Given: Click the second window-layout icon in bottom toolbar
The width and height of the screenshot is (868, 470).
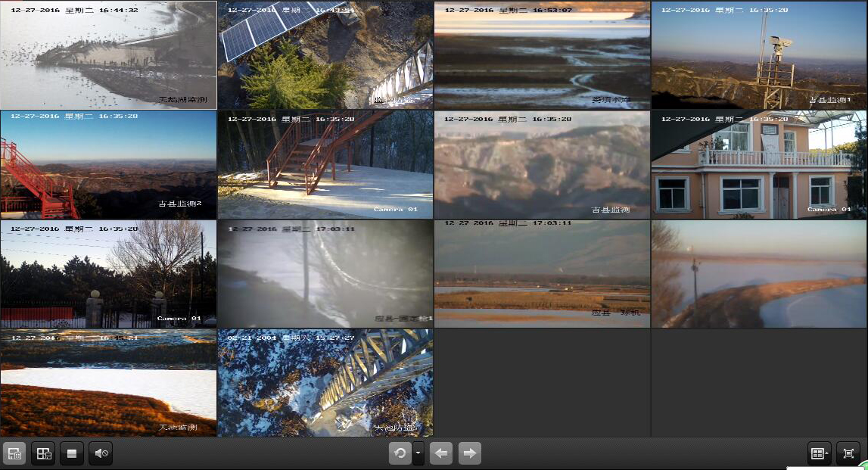Looking at the screenshot, I should pyautogui.click(x=43, y=453).
